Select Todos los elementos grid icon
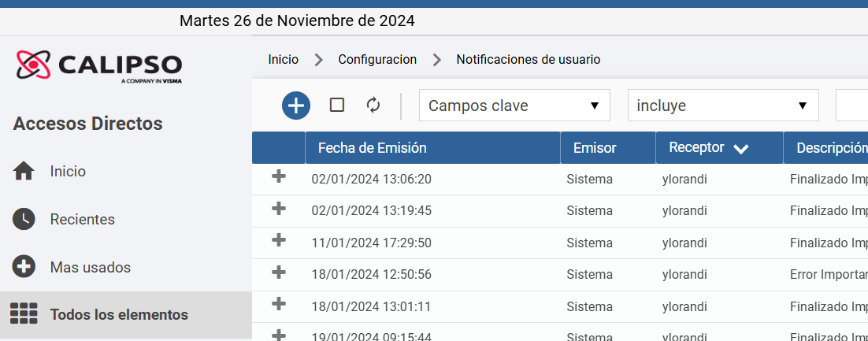 (x=24, y=314)
